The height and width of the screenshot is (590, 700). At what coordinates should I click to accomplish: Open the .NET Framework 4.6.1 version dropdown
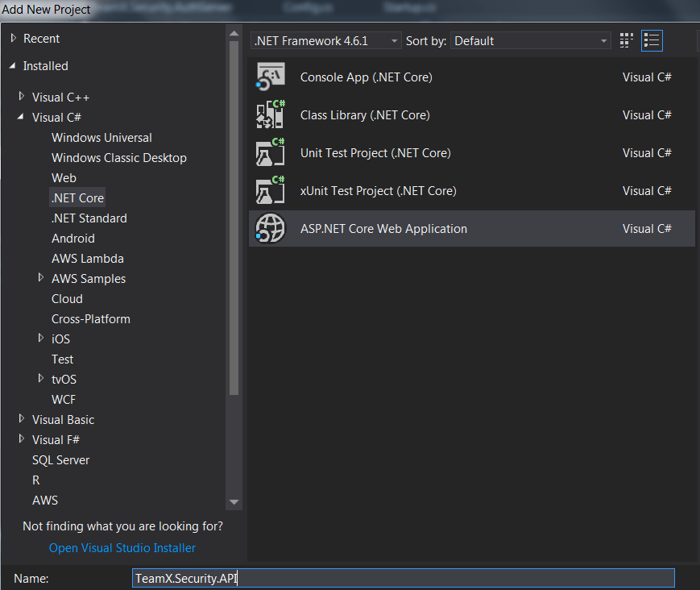click(x=326, y=40)
